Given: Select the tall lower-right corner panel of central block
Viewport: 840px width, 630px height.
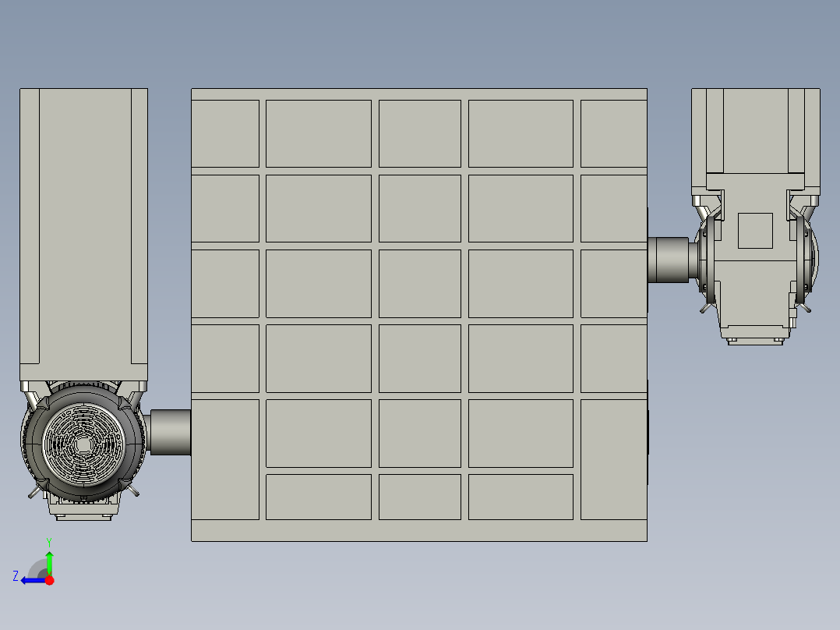Looking at the screenshot, I should (x=614, y=459).
